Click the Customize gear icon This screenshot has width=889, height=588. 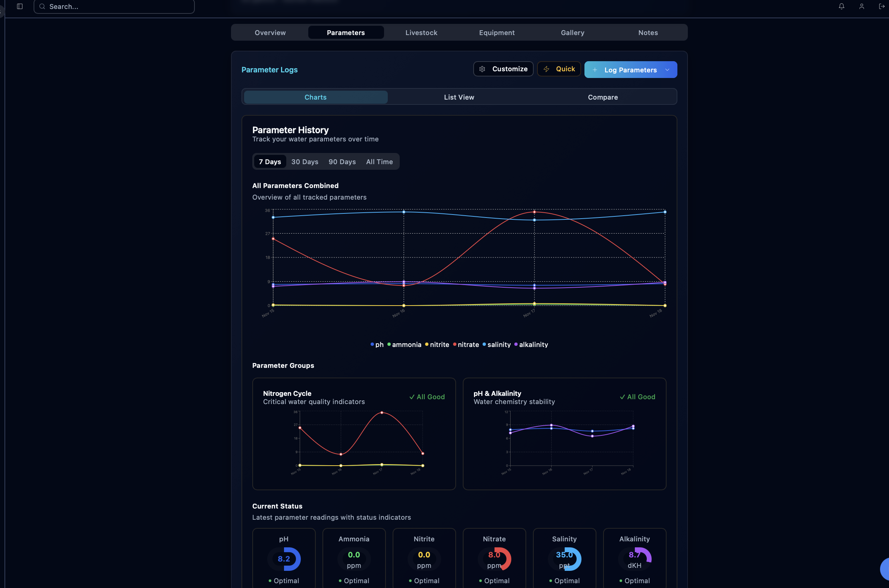click(x=483, y=69)
